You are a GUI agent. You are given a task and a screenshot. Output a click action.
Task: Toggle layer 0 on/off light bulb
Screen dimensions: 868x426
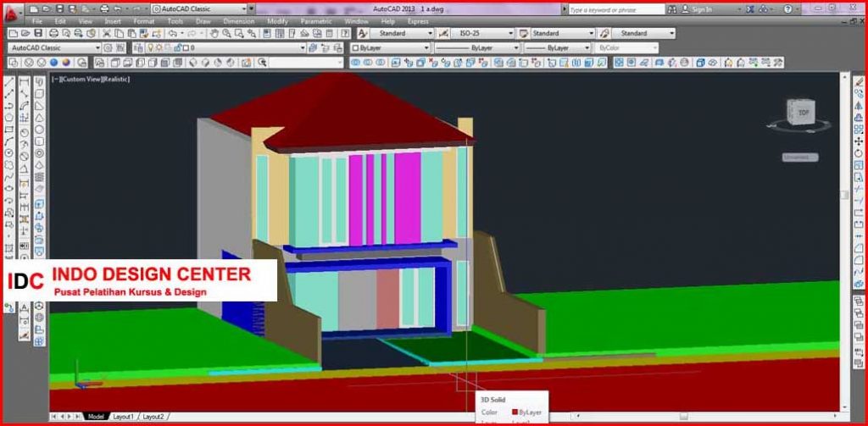click(150, 47)
